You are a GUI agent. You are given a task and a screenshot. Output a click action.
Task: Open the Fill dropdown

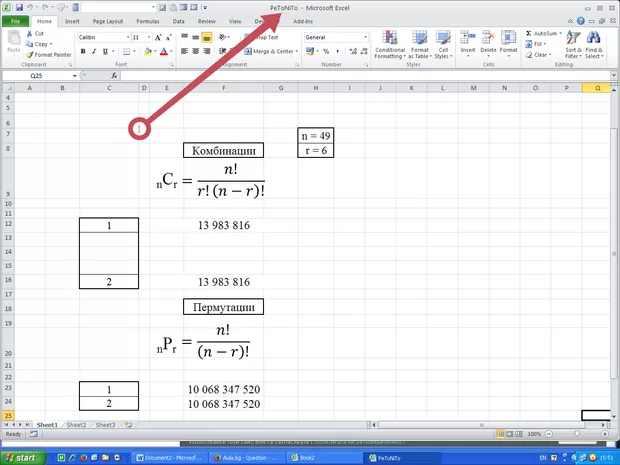point(536,44)
